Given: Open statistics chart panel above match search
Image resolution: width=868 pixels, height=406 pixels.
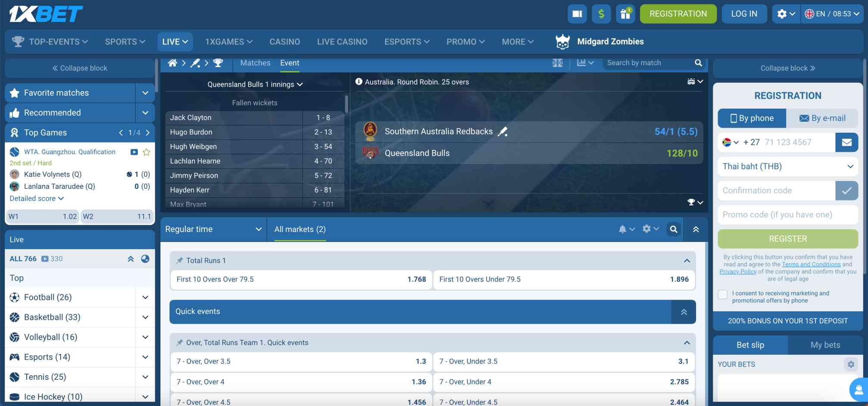Looking at the screenshot, I should [x=581, y=62].
